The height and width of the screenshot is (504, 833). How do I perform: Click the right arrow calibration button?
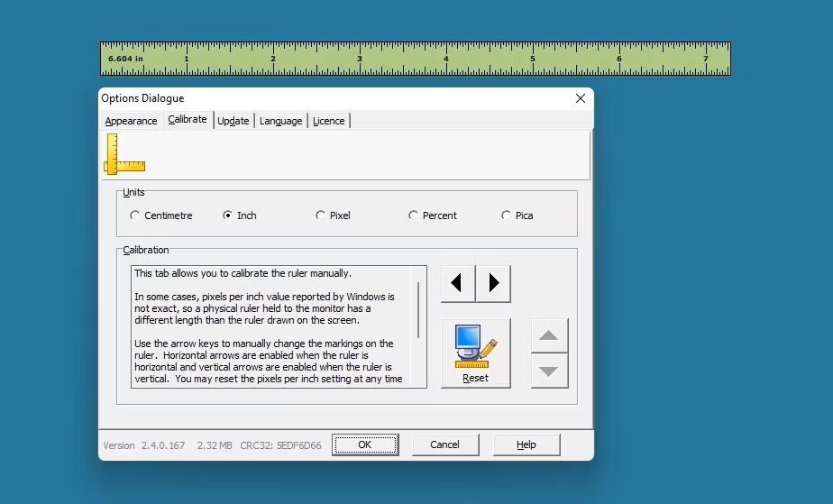[x=493, y=284]
